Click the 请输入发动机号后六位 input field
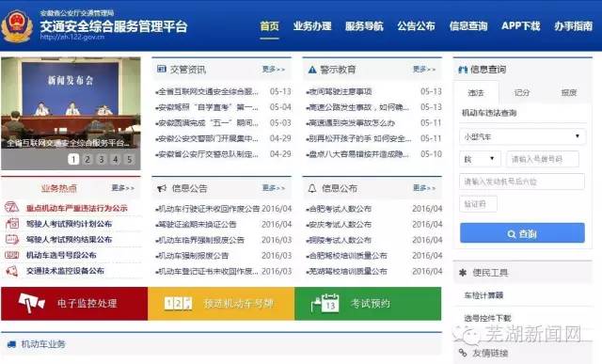Image resolution: width=602 pixels, height=364 pixels. coord(522,182)
